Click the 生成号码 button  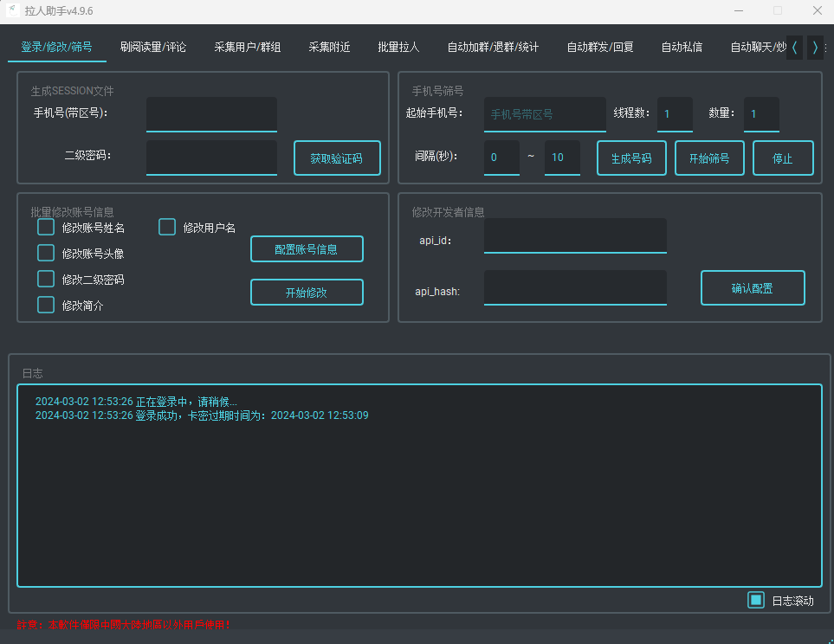tap(631, 158)
